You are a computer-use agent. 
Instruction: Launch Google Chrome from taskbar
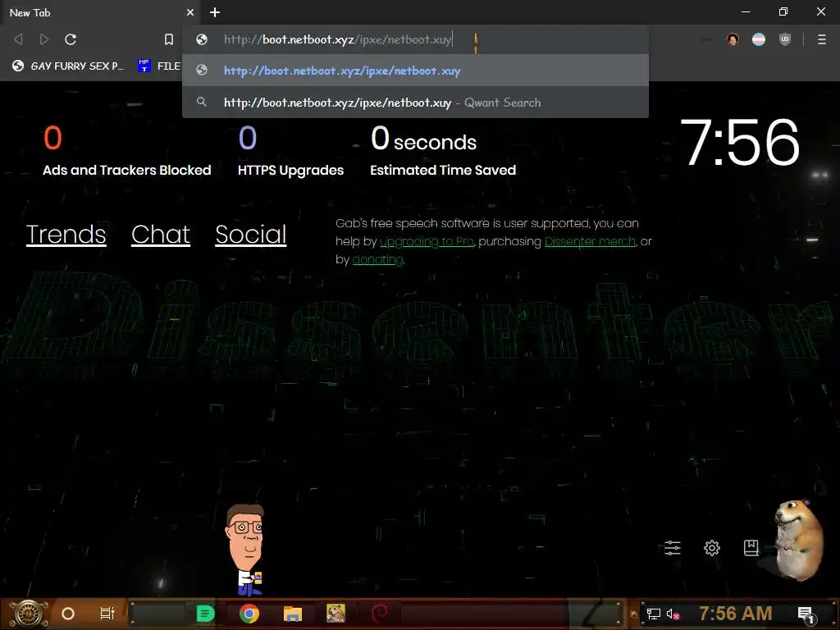249,614
